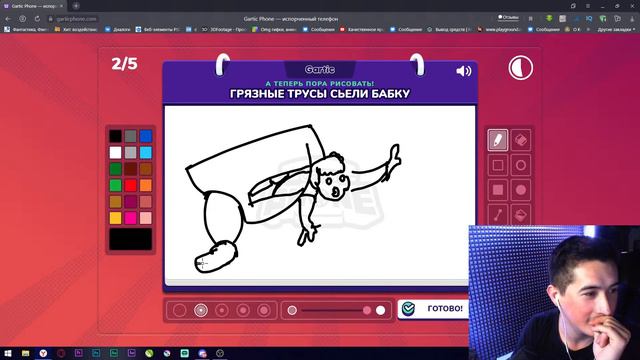
Task: Choose the empty rectangle shape tool
Action: pos(498,165)
